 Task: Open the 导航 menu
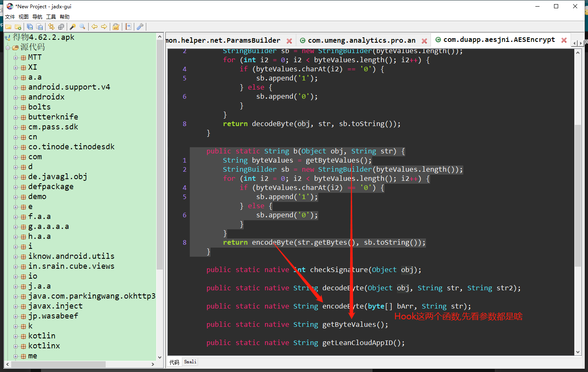tap(37, 17)
